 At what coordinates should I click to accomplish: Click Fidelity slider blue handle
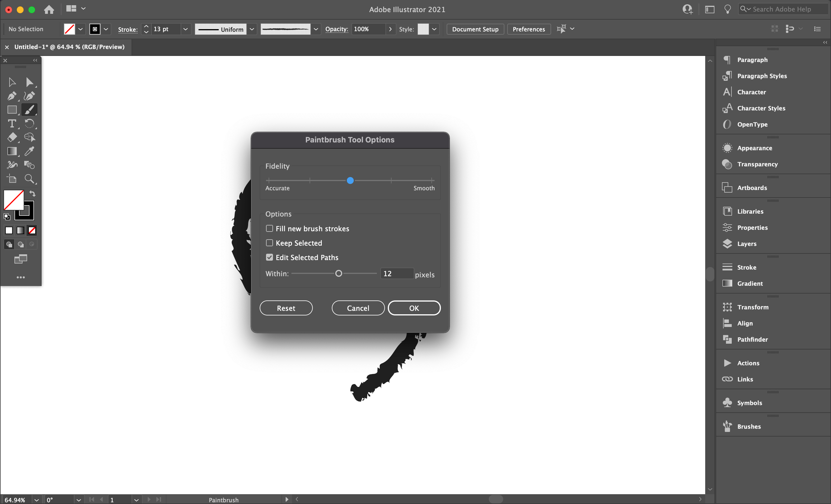pos(350,180)
